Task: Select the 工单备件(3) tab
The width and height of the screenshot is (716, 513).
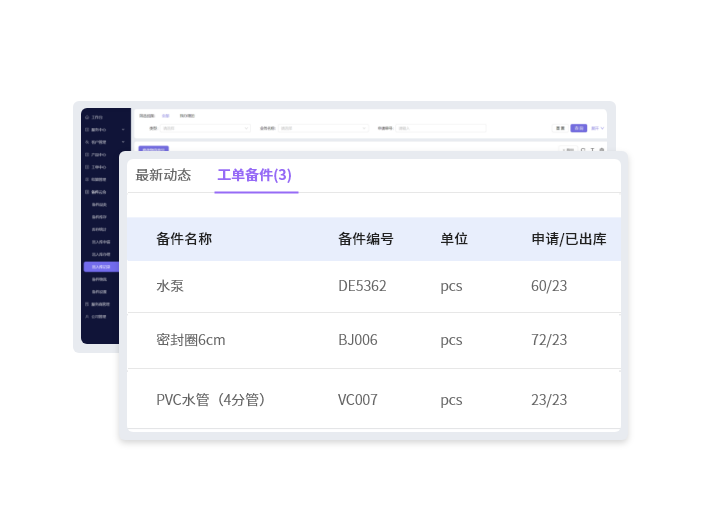Action: click(x=254, y=175)
